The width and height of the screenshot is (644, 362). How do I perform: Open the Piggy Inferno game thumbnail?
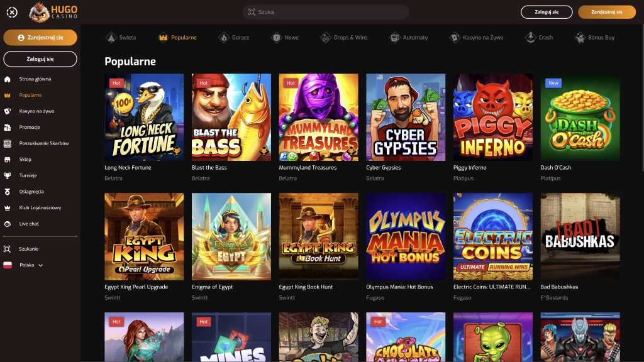pos(492,114)
